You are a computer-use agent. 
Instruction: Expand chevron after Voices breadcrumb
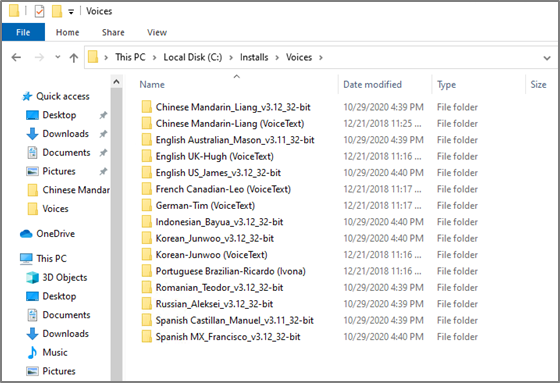(321, 58)
